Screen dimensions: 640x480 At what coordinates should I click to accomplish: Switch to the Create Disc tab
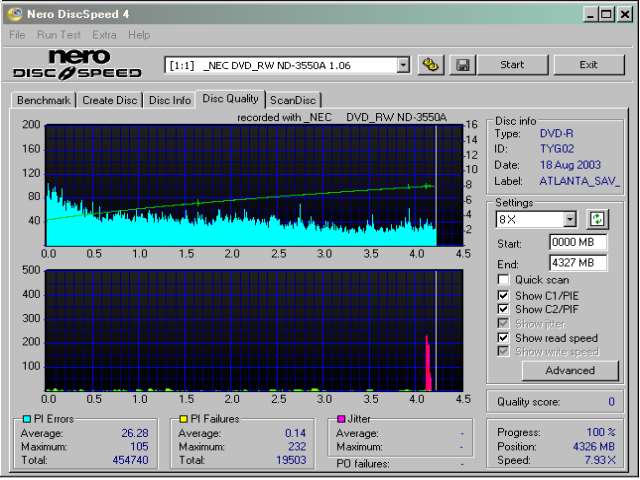109,100
